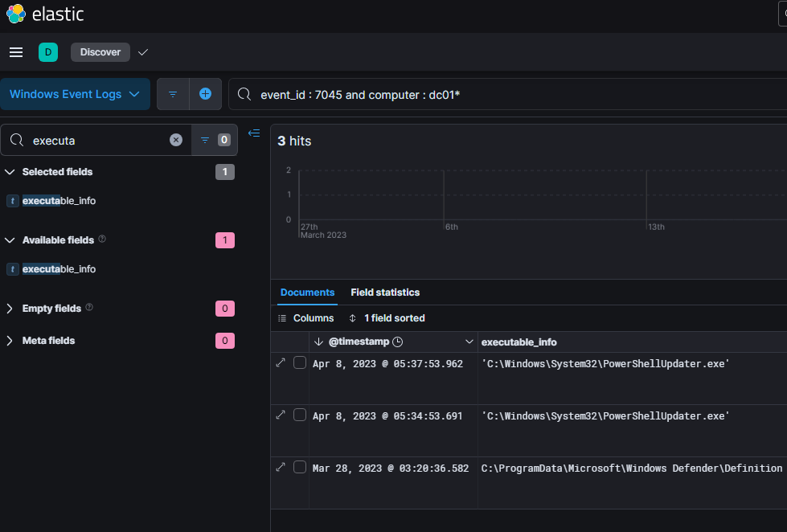Select the checkbox for Apr 8 05:34:53 row
Viewport: 787px width, 532px height.
pos(300,415)
